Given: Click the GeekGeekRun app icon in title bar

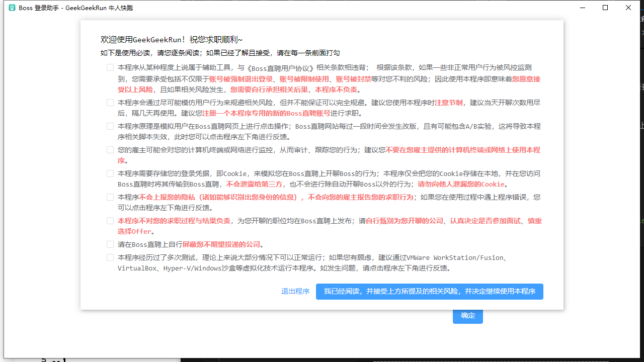Looking at the screenshot, I should 12,8.
